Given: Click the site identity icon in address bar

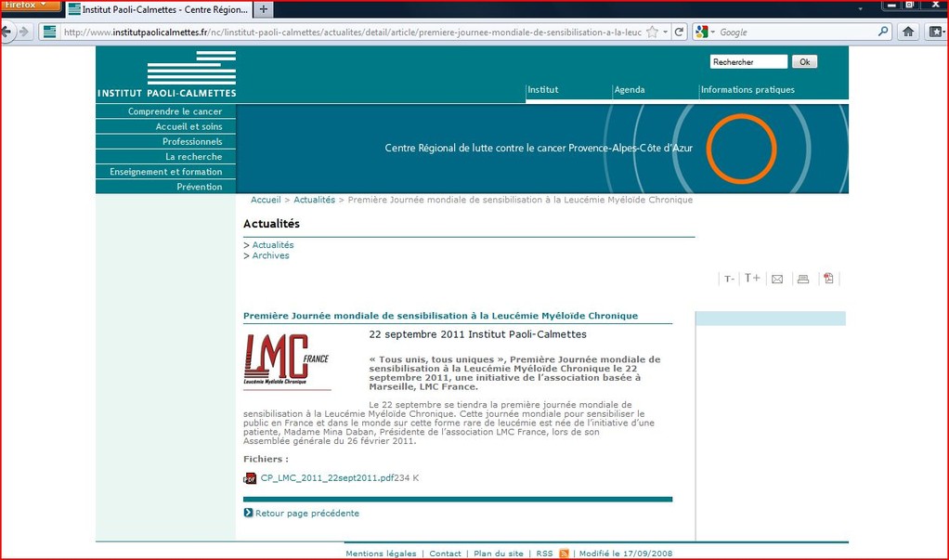Looking at the screenshot, I should click(x=49, y=33).
